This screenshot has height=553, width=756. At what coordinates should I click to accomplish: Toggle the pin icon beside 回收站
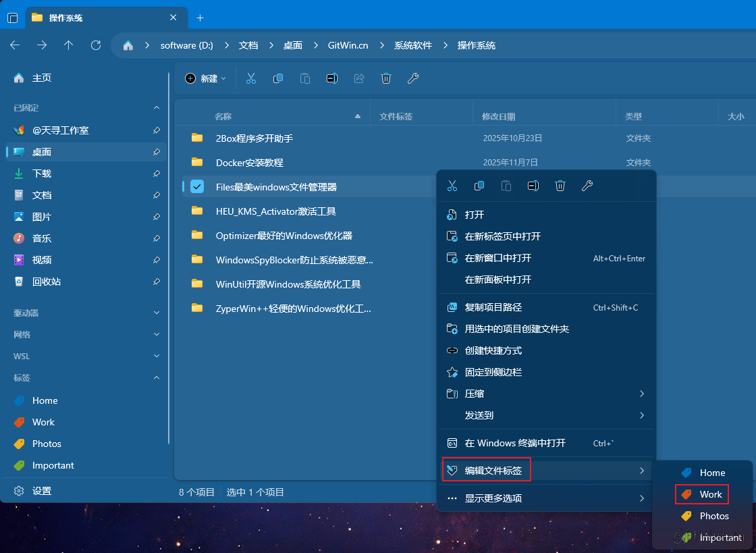click(x=157, y=282)
